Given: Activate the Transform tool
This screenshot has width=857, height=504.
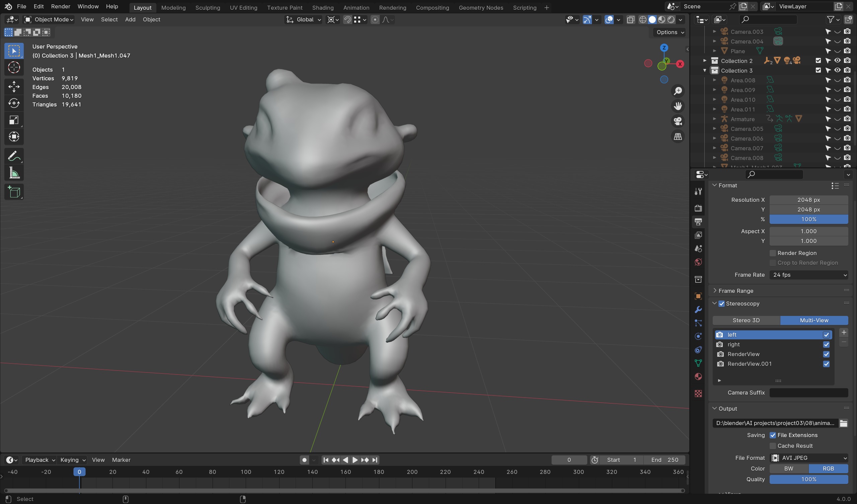Looking at the screenshot, I should tap(14, 137).
